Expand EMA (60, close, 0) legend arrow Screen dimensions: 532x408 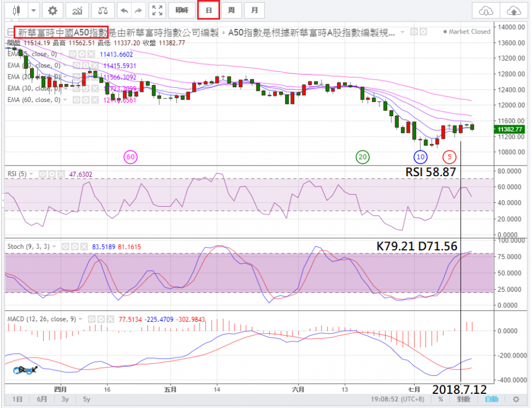click(65, 100)
